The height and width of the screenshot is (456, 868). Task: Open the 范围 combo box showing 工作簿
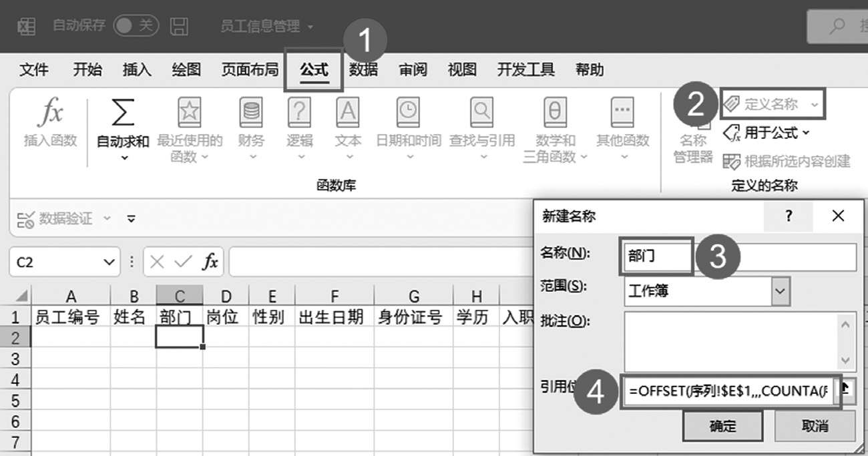click(707, 292)
